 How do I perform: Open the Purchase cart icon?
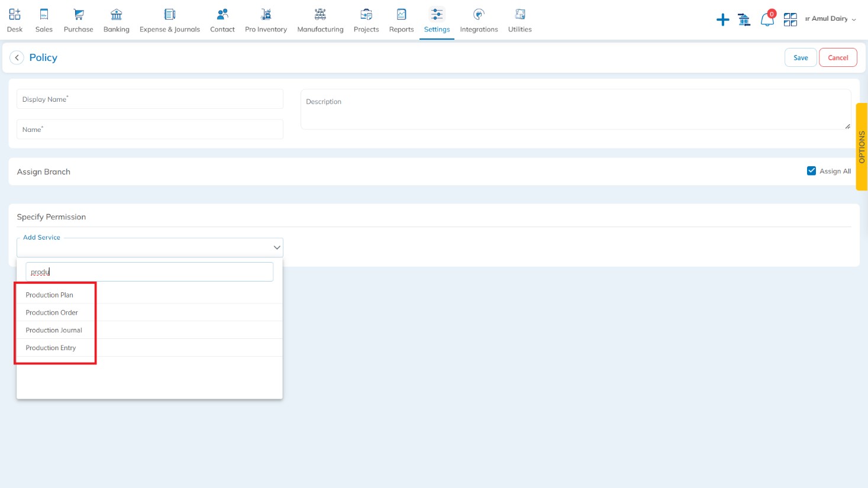click(x=78, y=14)
